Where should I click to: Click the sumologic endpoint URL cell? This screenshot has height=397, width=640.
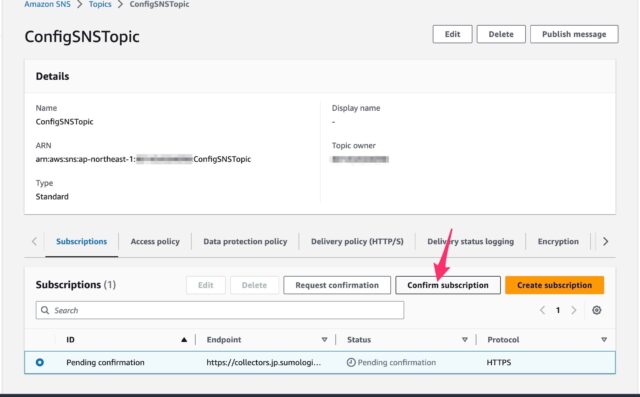(263, 362)
